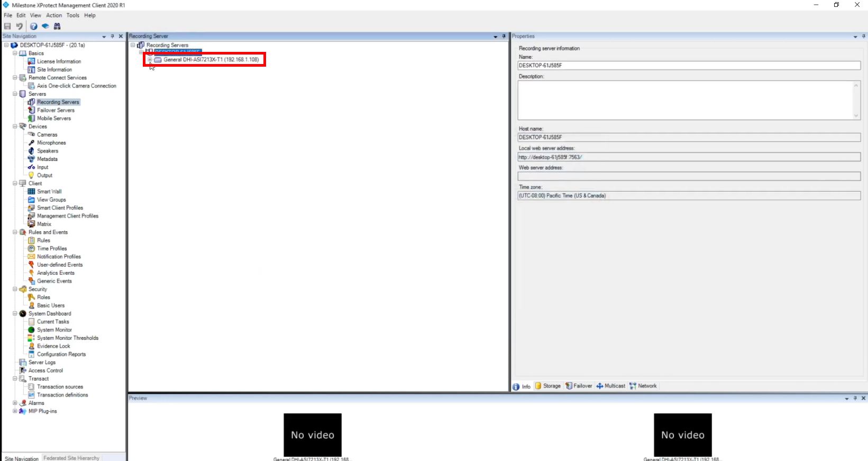Click the Microphones icon under Devices

[31, 143]
